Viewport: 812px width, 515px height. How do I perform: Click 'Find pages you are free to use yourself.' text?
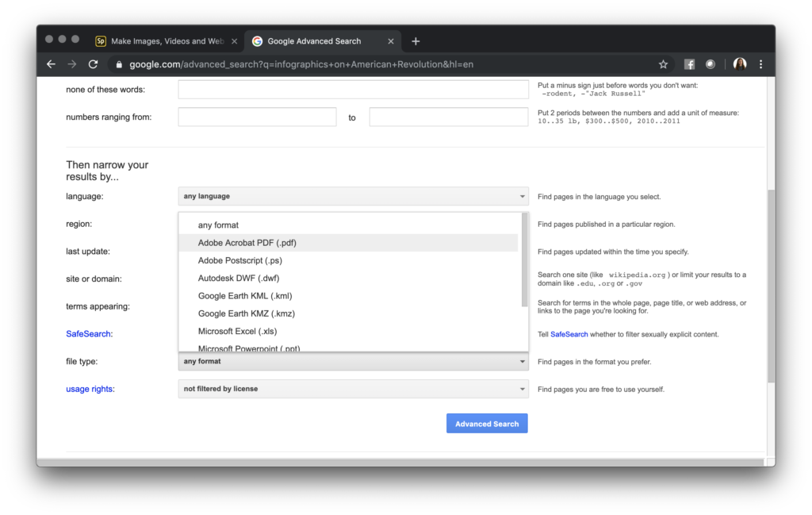coord(601,389)
